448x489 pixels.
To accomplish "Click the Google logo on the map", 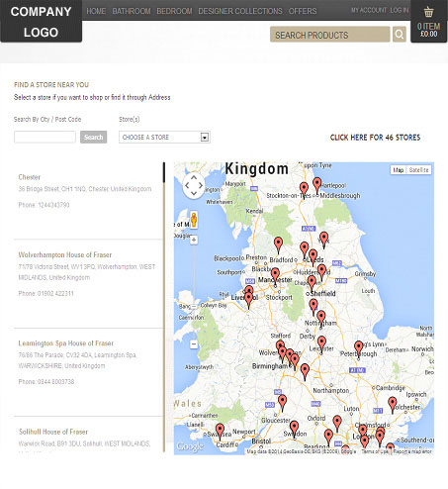I will click(x=190, y=446).
